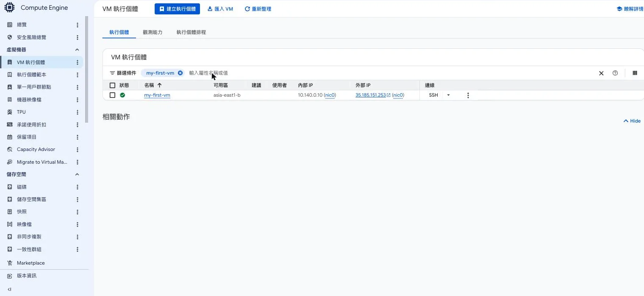Viewport: 644px width, 296px height.
Task: Collapse the 儲存空間 sidebar section
Action: [77, 174]
